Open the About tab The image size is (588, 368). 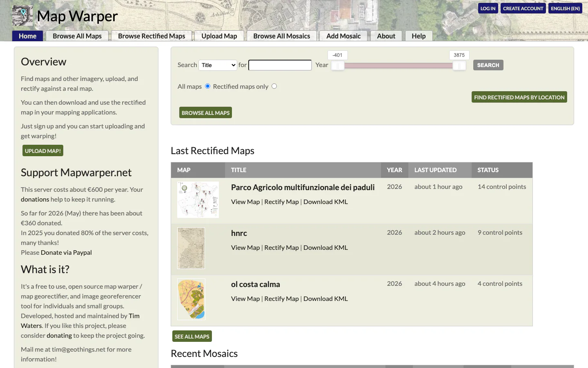[386, 36]
